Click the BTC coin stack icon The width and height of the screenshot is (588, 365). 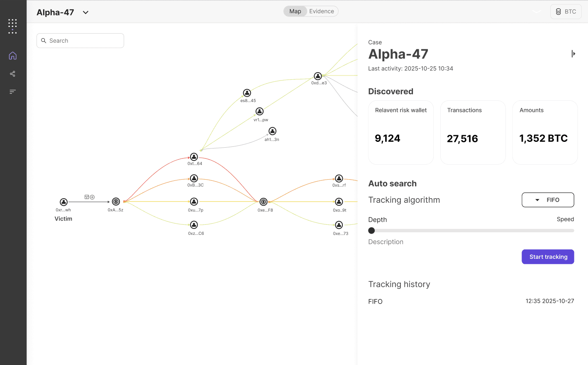(x=559, y=12)
